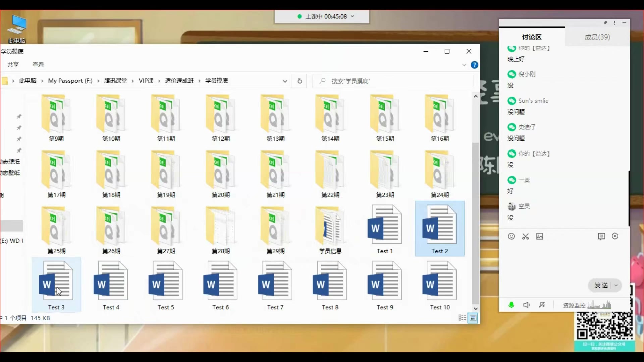This screenshot has height=362, width=644.
Task: Select the 第21期 folder
Action: [275, 174]
